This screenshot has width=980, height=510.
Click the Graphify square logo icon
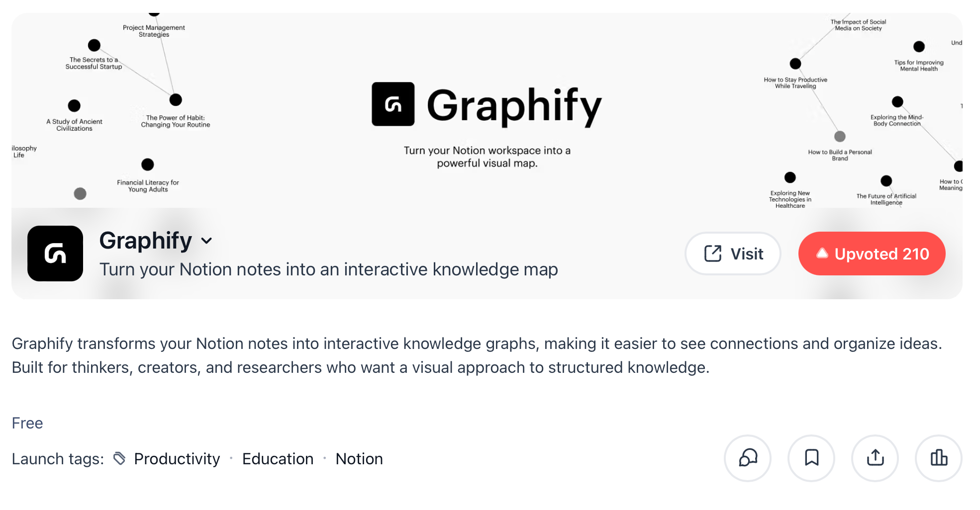pos(55,254)
